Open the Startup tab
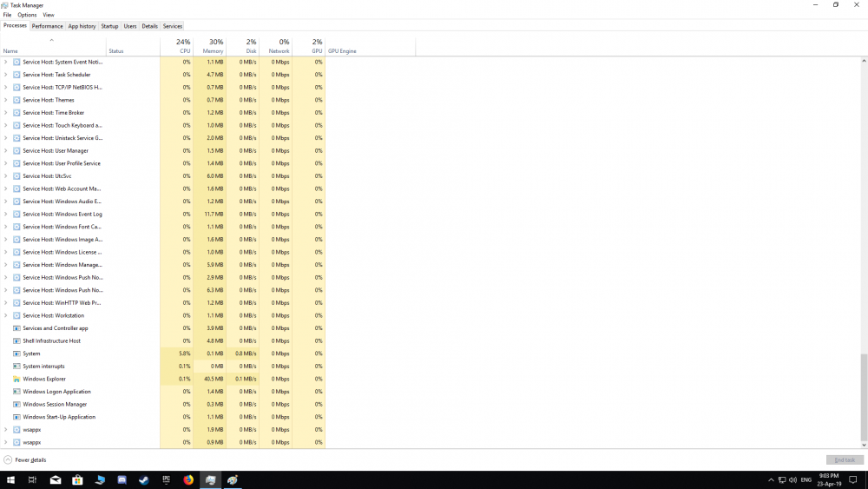 (109, 26)
